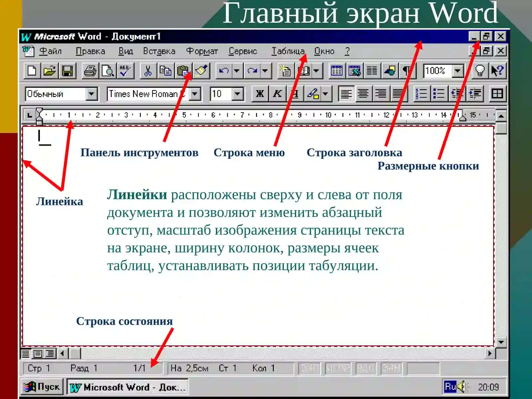Select the Format Painter brush
Viewport: 532px width, 399px height.
point(201,71)
